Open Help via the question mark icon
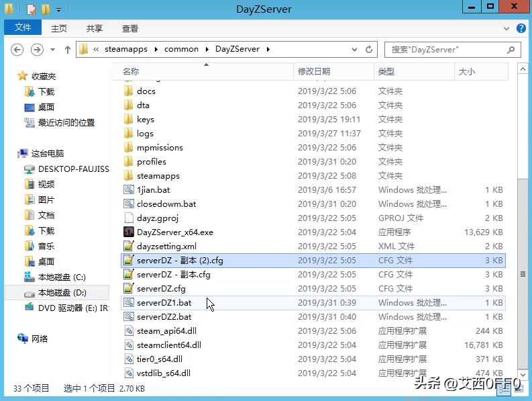The image size is (532, 401). pyautogui.click(x=521, y=28)
